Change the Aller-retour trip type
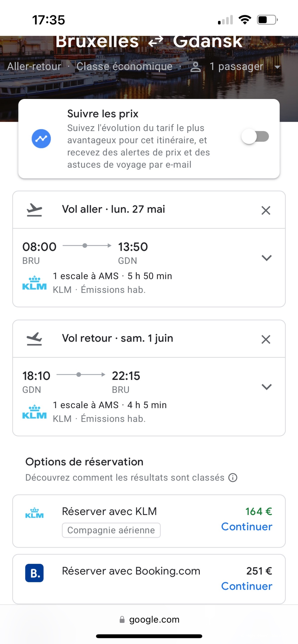Image resolution: width=298 pixels, height=644 pixels. click(34, 66)
